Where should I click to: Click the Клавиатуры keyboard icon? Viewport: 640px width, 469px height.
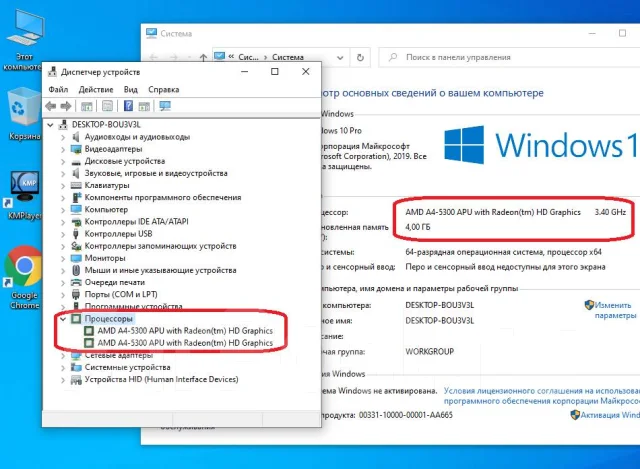point(76,185)
